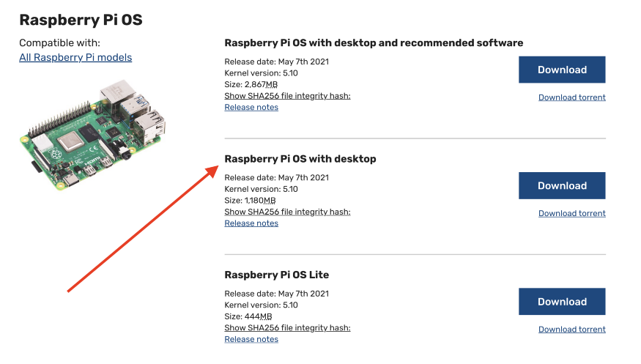The image size is (641, 364).
Task: Open Release notes for desktop and recommended software
Action: point(251,107)
